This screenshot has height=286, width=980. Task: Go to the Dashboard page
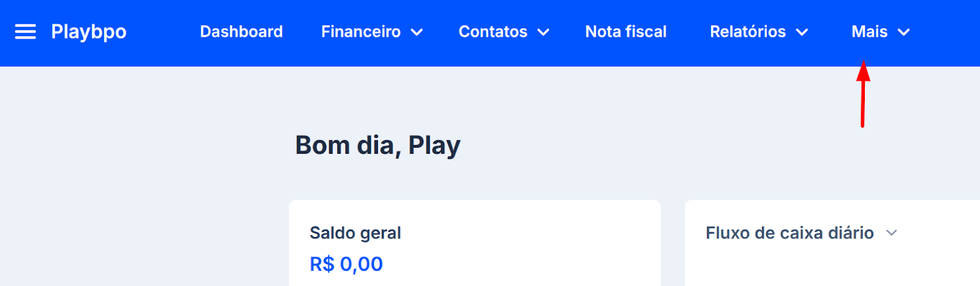(x=241, y=32)
